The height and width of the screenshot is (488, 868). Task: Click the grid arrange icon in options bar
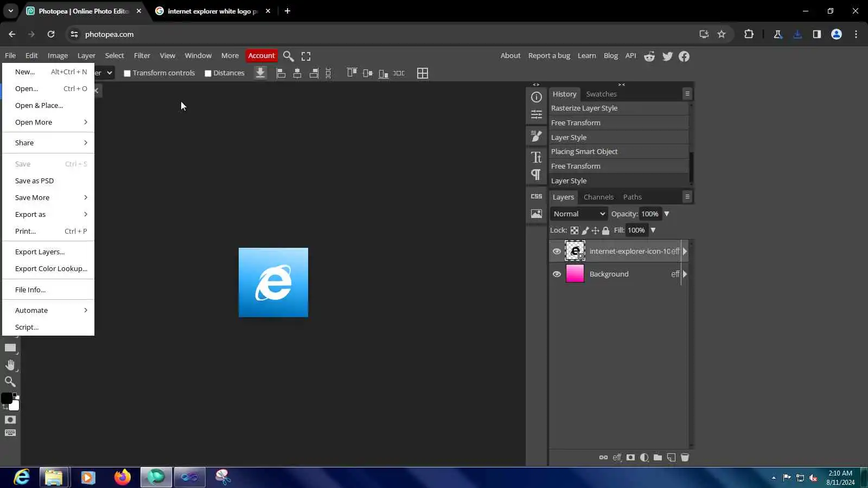coord(423,73)
